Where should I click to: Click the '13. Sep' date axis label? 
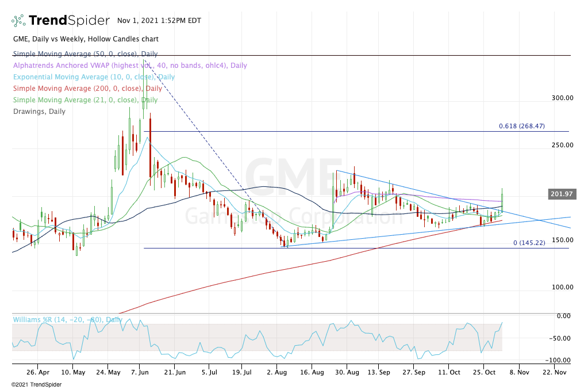click(379, 372)
